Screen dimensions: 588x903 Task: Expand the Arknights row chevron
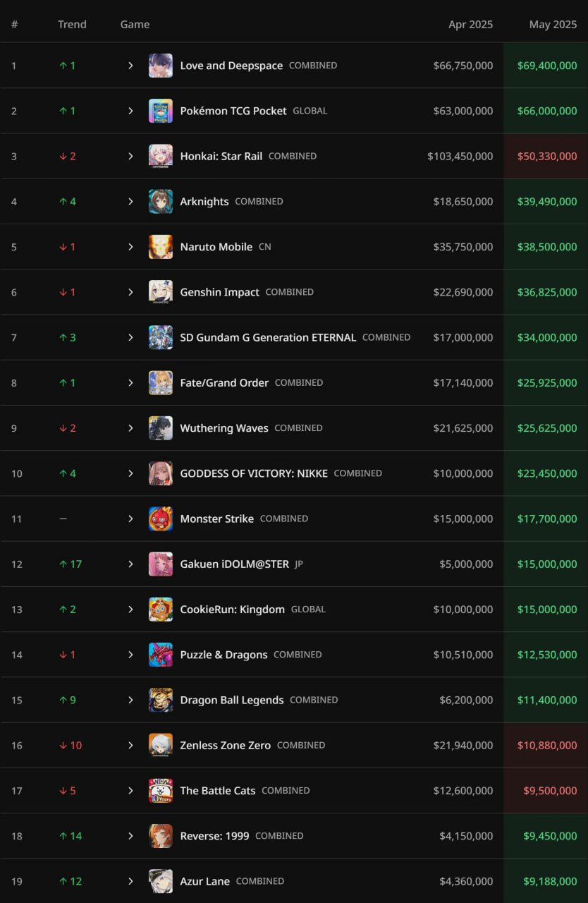click(x=130, y=202)
